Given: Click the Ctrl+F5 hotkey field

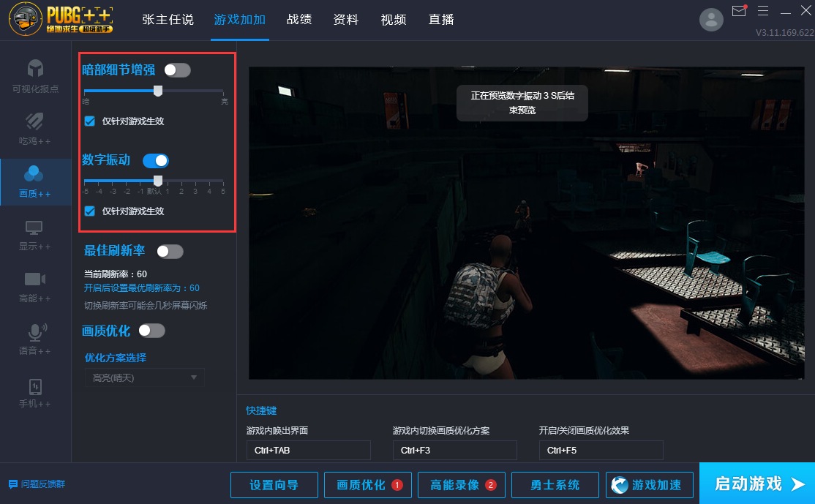Looking at the screenshot, I should (x=601, y=450).
